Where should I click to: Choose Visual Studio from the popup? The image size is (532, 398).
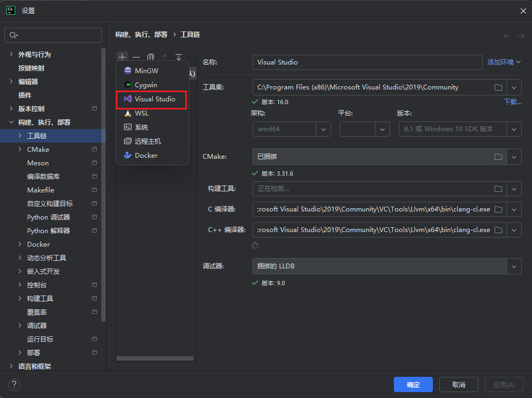click(x=152, y=99)
